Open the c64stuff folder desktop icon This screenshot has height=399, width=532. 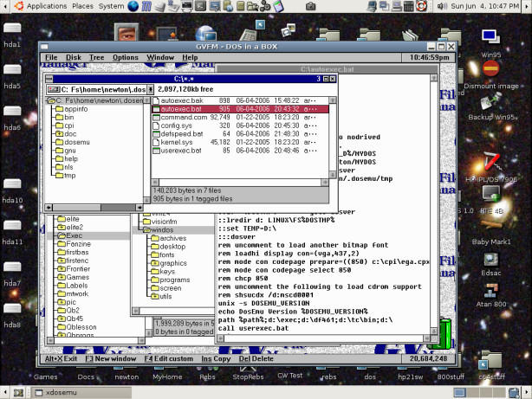tap(491, 365)
